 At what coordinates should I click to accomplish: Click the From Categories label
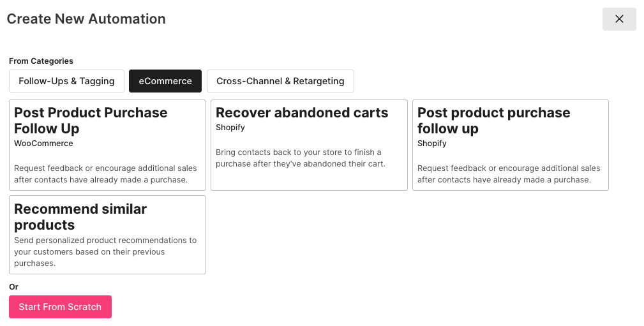[x=41, y=61]
